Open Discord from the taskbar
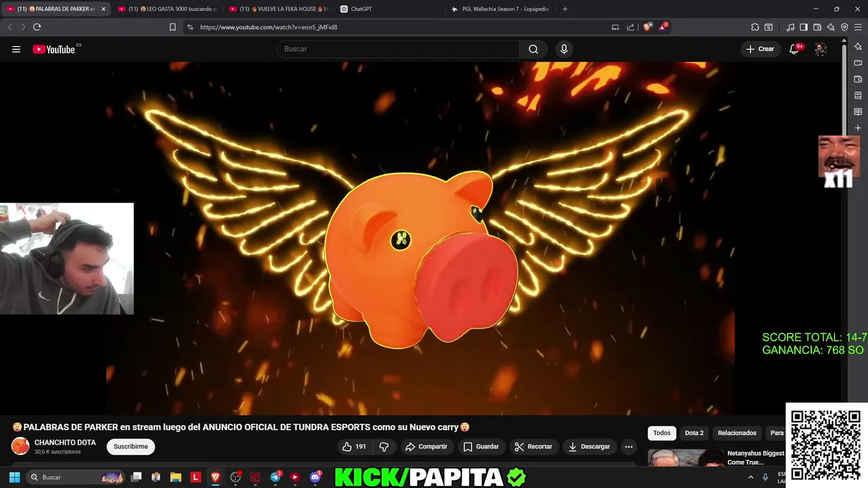This screenshot has width=868, height=488. [315, 477]
